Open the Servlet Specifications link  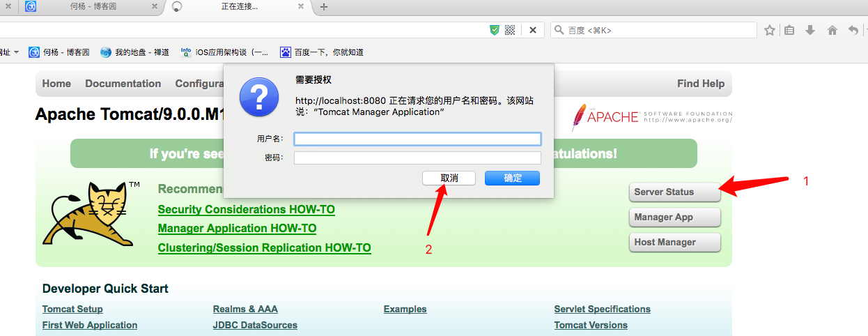[603, 309]
